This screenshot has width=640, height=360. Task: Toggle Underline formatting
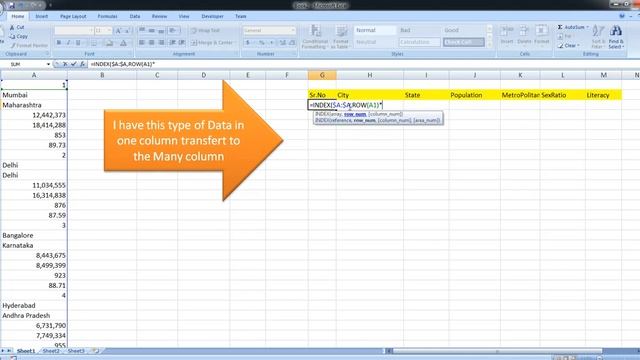pyautogui.click(x=78, y=43)
